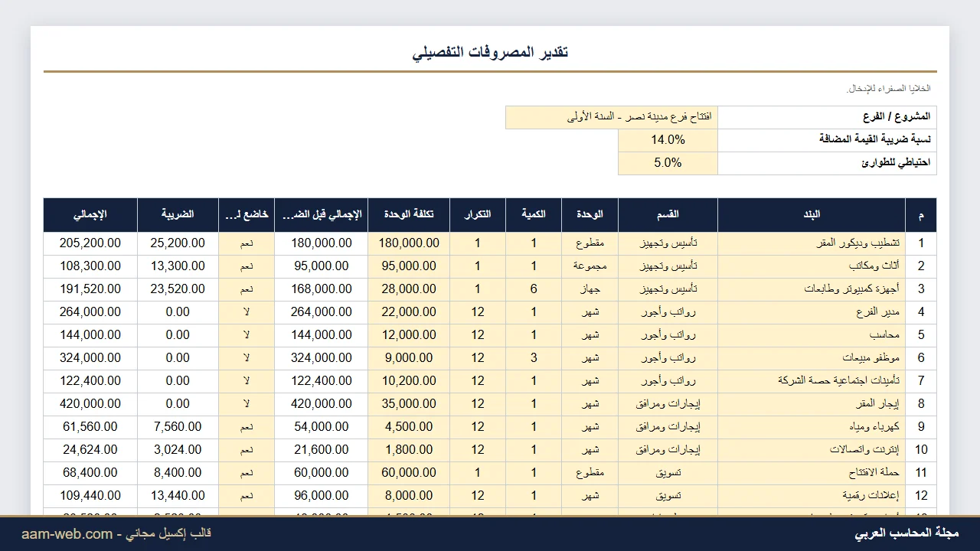The width and height of the screenshot is (980, 551).
Task: Click the unit cell 'جهاز'
Action: (590, 289)
